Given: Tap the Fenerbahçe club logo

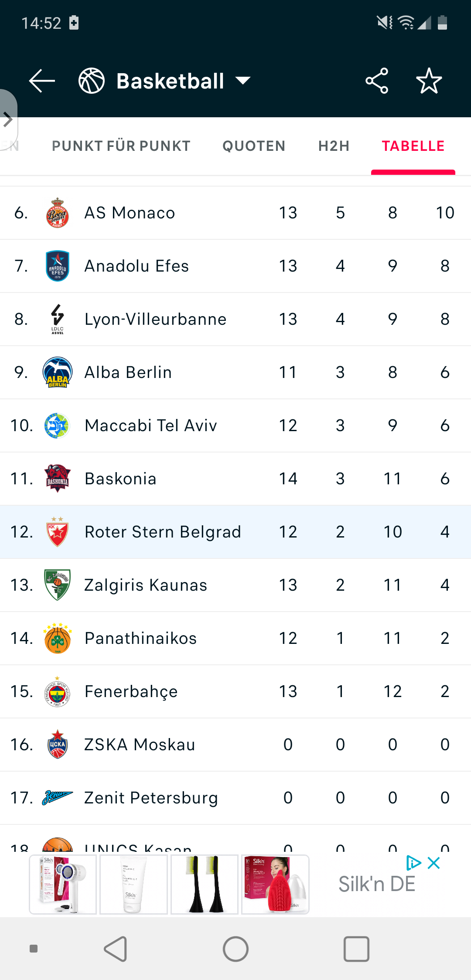Looking at the screenshot, I should click(58, 691).
